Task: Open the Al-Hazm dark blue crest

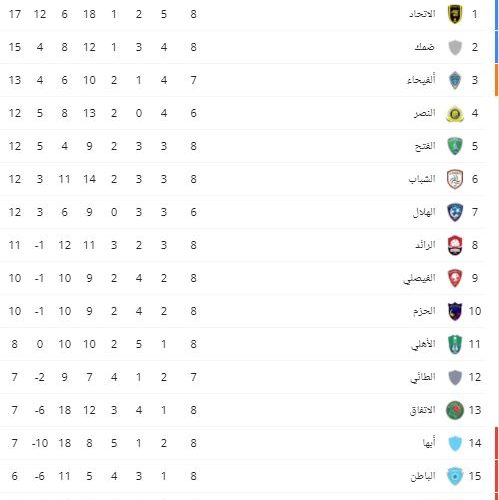Action: 455,311
